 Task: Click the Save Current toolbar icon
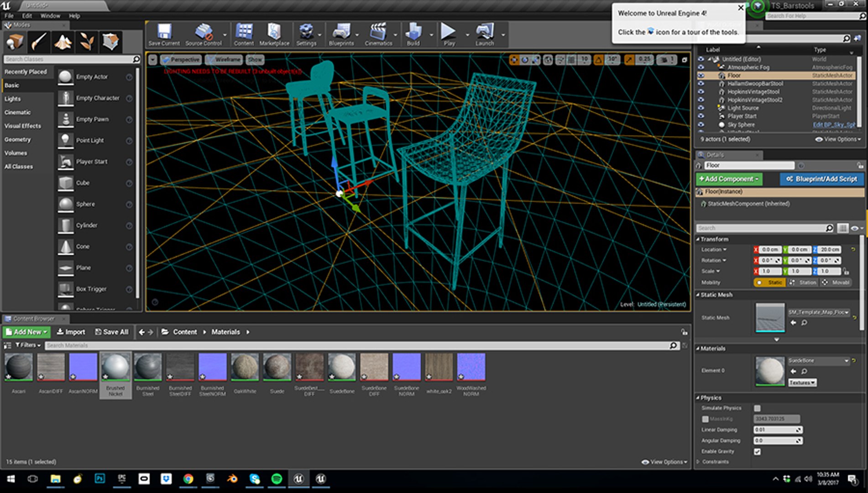pos(164,34)
